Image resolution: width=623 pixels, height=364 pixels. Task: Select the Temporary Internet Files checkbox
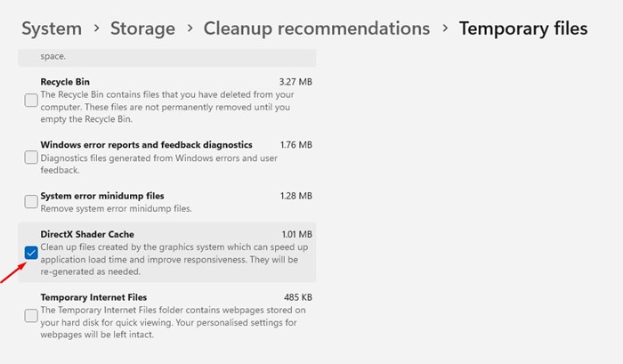[x=31, y=316]
